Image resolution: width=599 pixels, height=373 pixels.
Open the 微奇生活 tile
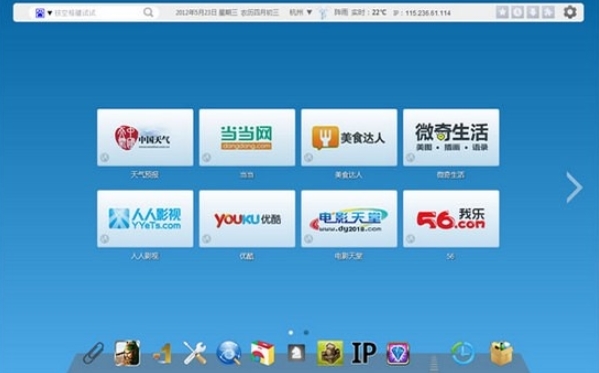coord(451,137)
